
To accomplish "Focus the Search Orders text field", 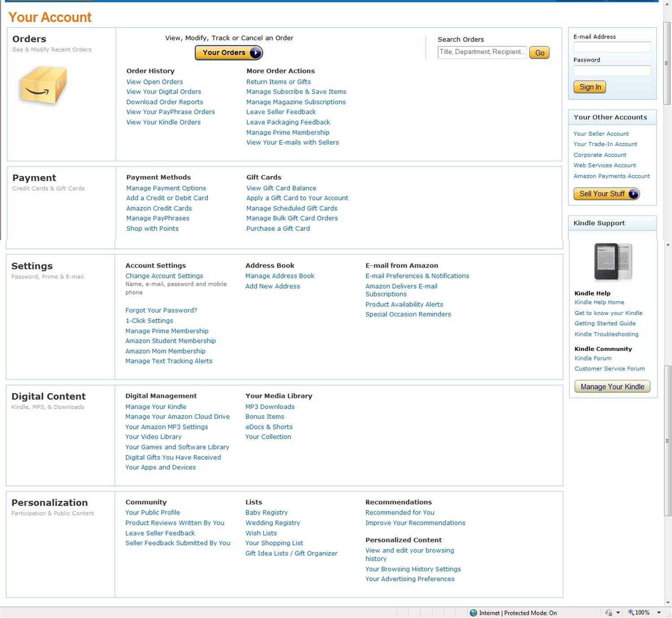I will [482, 52].
